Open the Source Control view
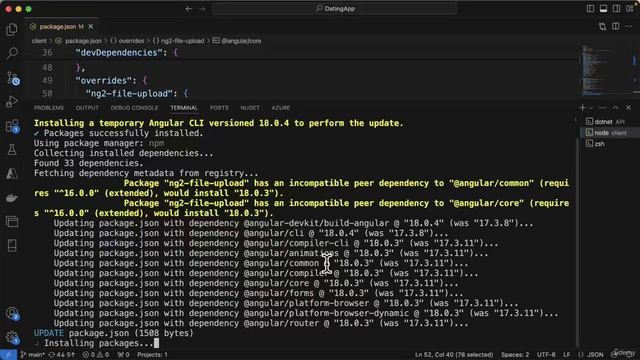 pos(13,78)
